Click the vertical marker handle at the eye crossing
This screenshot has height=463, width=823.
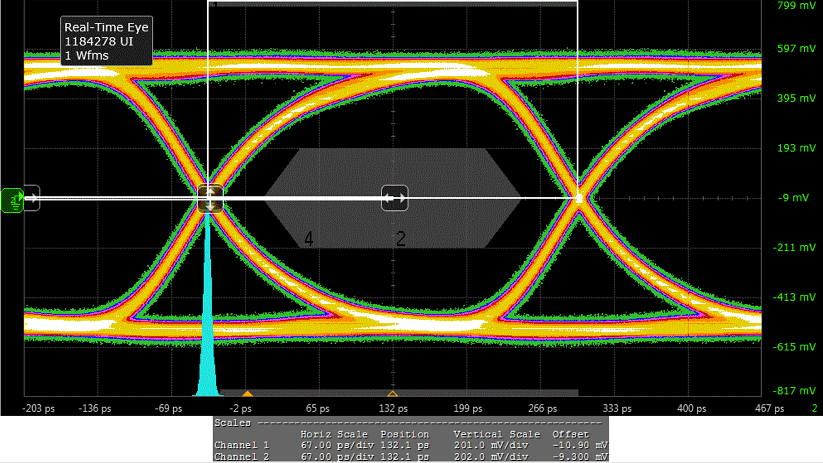(x=210, y=198)
